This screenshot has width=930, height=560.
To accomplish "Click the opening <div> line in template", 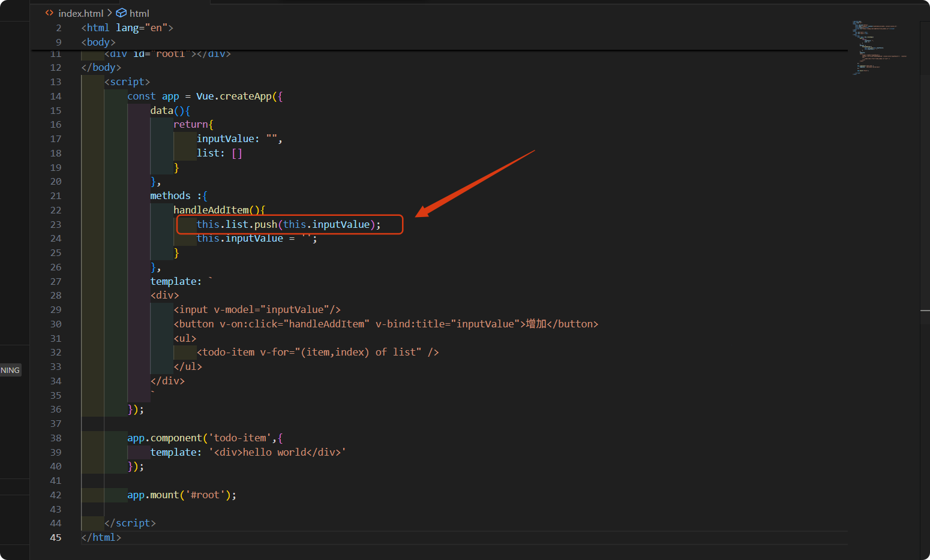I will tap(164, 295).
